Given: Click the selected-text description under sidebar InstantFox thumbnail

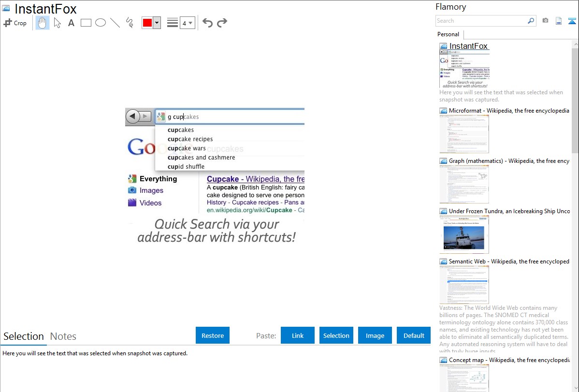Looking at the screenshot, I should coord(501,96).
